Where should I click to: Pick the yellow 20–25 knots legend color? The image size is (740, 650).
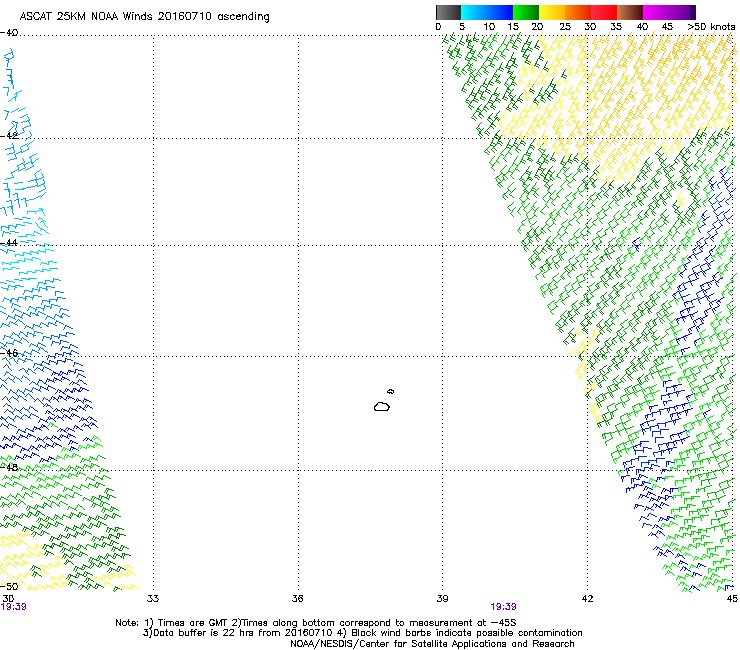552,12
